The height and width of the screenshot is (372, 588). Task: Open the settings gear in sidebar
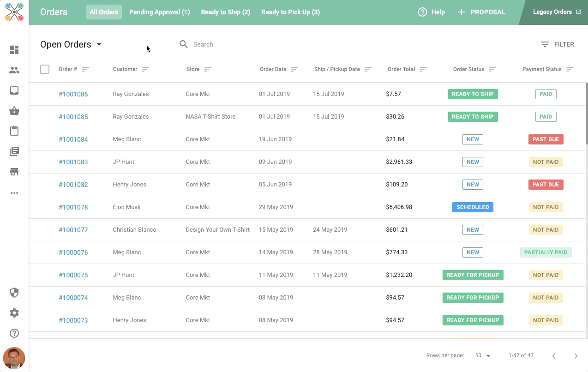[14, 313]
